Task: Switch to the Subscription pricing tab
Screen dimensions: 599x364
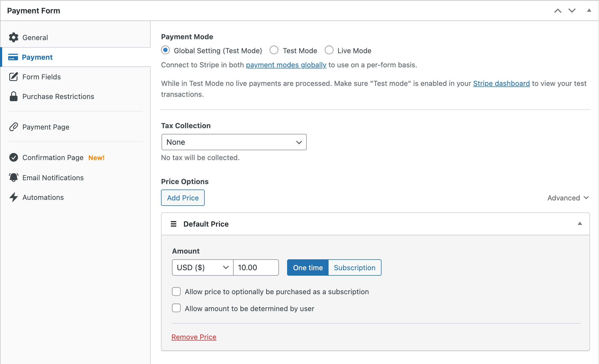Action: (x=354, y=267)
